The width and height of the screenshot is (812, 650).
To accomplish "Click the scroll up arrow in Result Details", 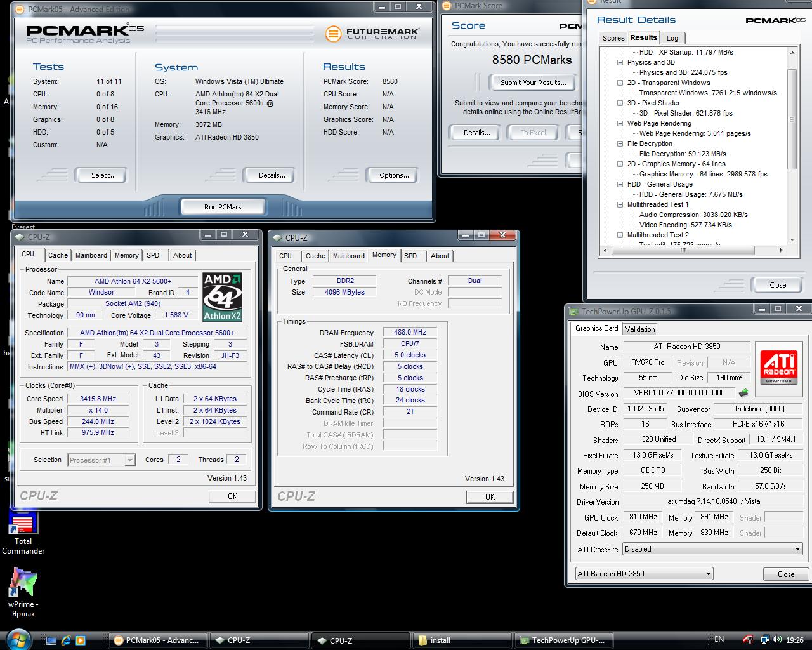I will click(792, 53).
